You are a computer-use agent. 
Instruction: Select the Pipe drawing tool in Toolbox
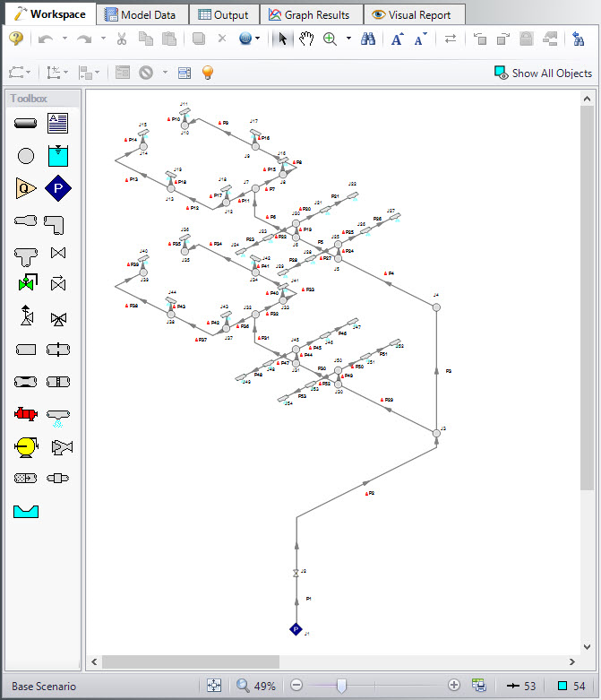coord(26,123)
